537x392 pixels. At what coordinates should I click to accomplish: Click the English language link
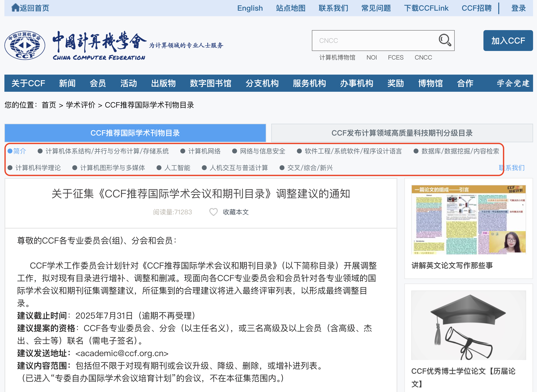pyautogui.click(x=250, y=8)
